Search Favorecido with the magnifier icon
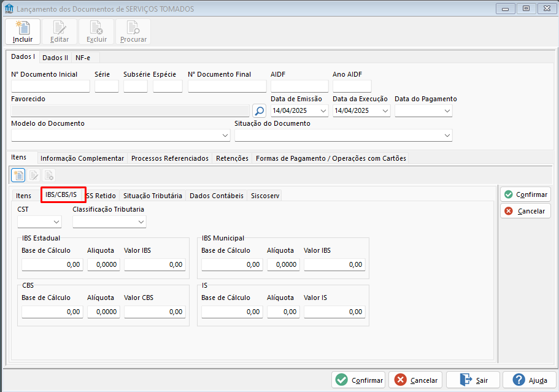The image size is (559, 392). point(259,111)
